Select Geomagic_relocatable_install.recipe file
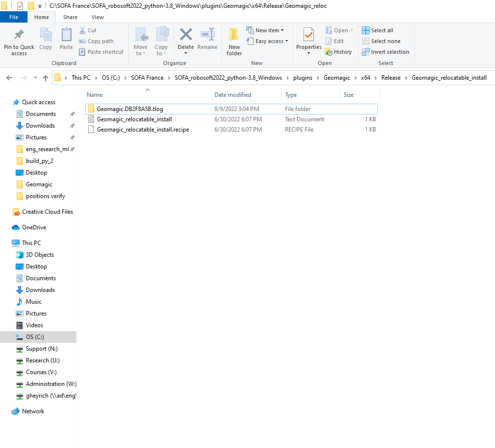 coord(232,130)
